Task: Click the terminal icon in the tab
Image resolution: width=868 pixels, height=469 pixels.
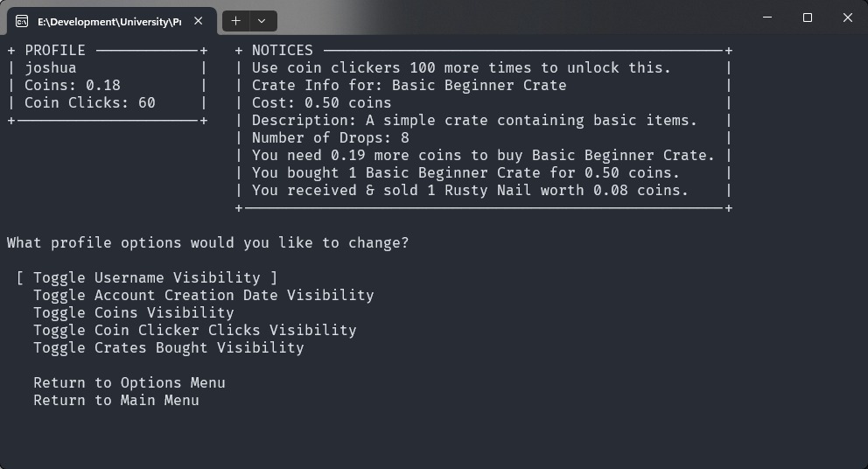Action: [x=23, y=21]
